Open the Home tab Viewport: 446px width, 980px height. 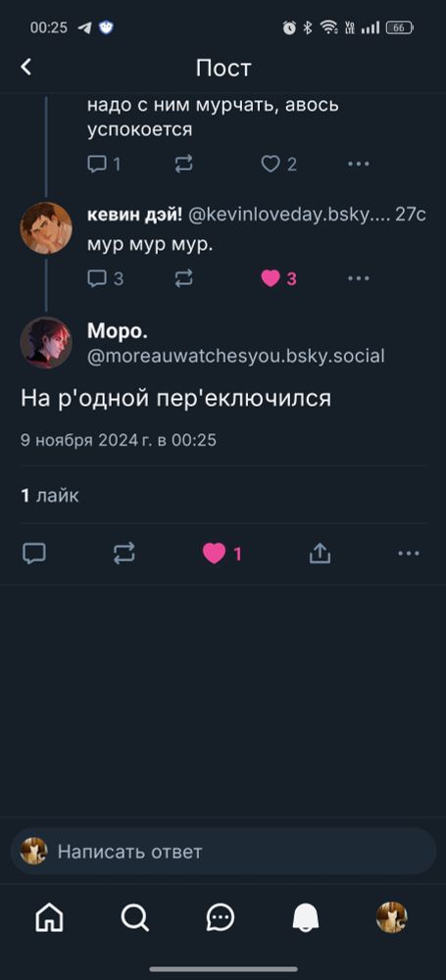pos(49,917)
